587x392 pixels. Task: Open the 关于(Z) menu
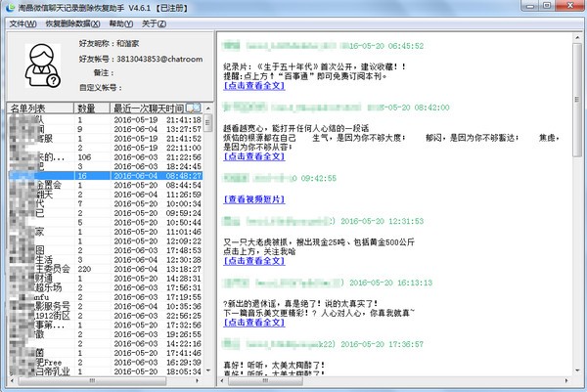154,22
